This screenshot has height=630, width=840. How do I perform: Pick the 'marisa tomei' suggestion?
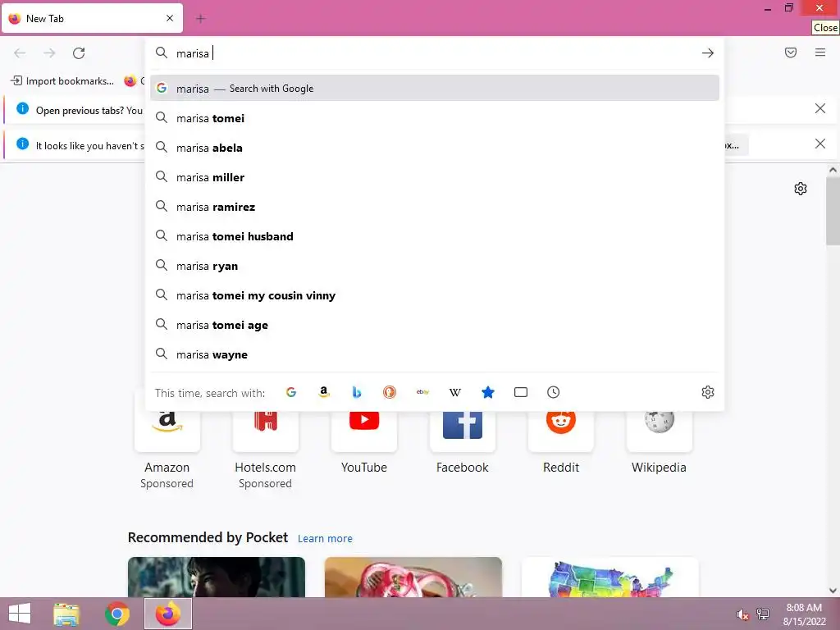435,118
